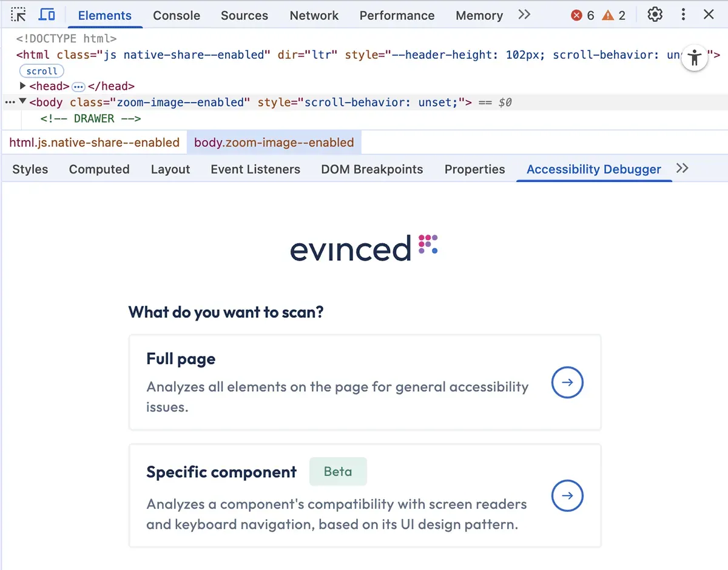The height and width of the screenshot is (570, 728).
Task: Switch to the Styles pane
Action: [x=30, y=169]
